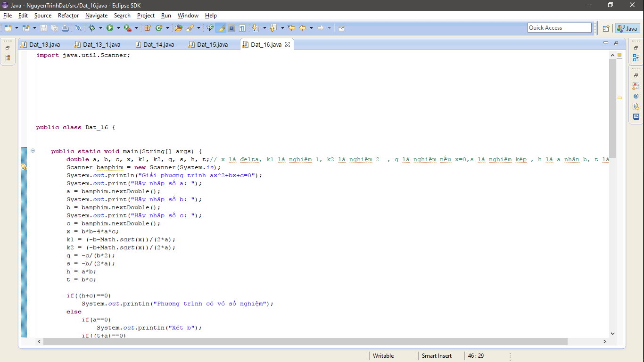Click the Save toolbar icon
The image size is (644, 362).
[43, 28]
